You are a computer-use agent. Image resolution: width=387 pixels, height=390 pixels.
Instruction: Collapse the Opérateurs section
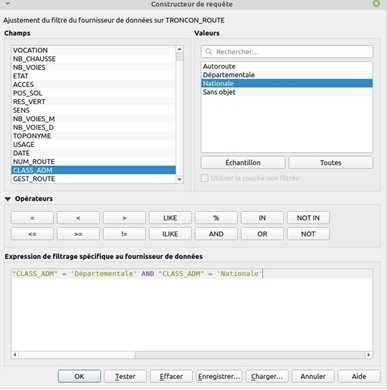[8, 199]
